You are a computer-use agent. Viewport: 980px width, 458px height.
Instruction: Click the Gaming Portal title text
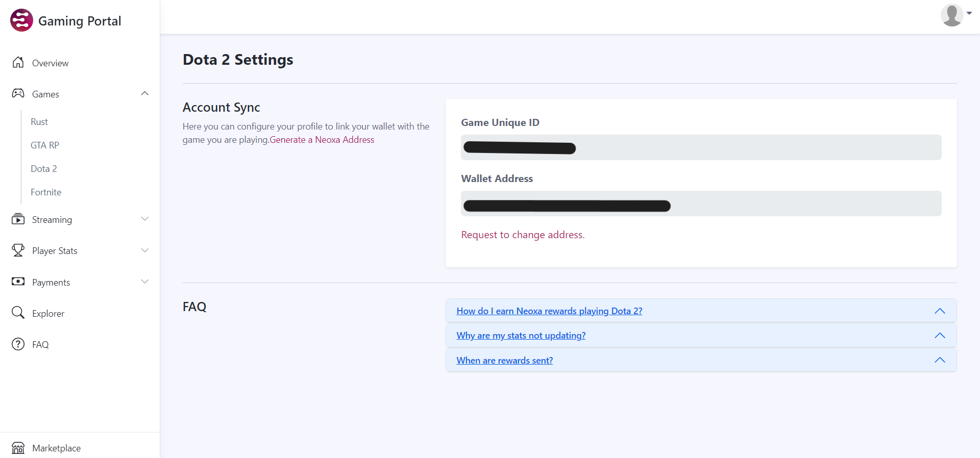point(80,21)
